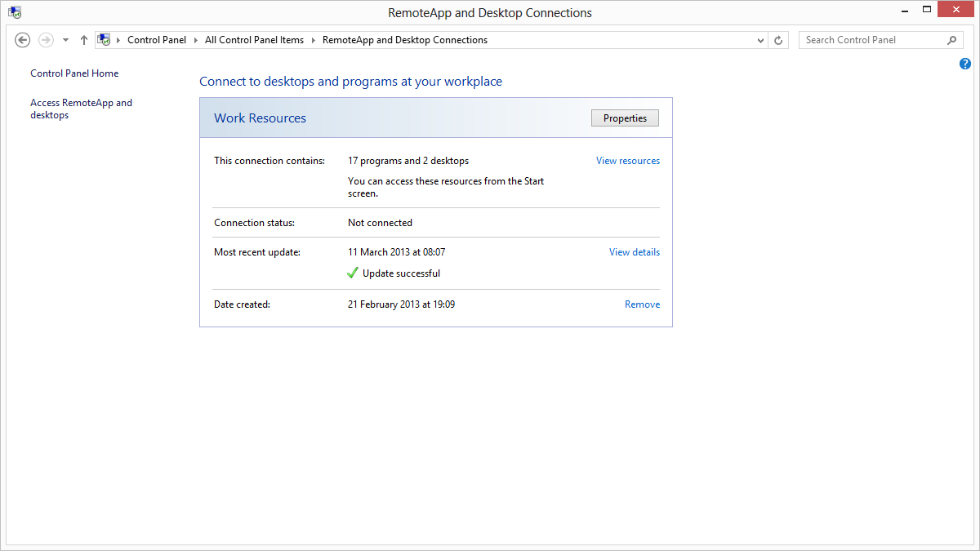Select the Control Panel breadcrumb
This screenshot has height=551, width=980.
[157, 40]
